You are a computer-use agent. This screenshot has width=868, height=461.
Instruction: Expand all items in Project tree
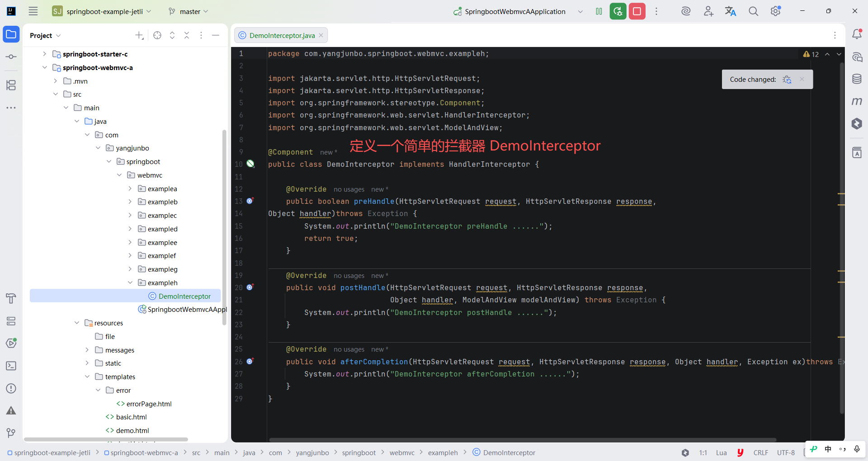point(172,35)
